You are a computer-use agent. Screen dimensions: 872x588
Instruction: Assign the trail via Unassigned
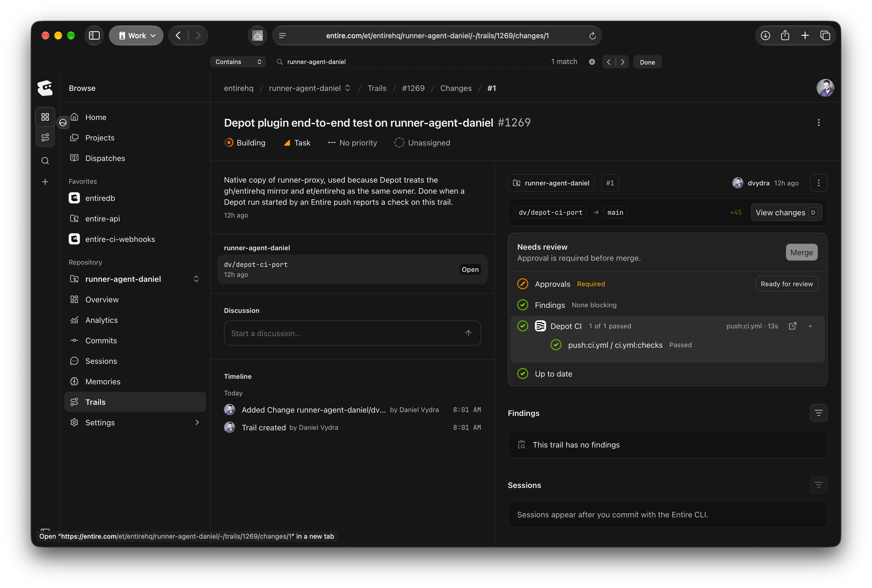pyautogui.click(x=422, y=143)
